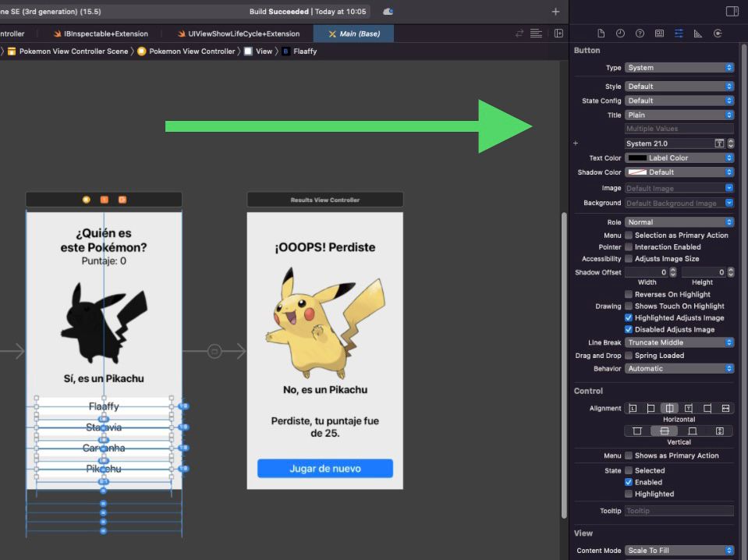The width and height of the screenshot is (748, 560).
Task: Open the Identity inspector
Action: coord(659,34)
